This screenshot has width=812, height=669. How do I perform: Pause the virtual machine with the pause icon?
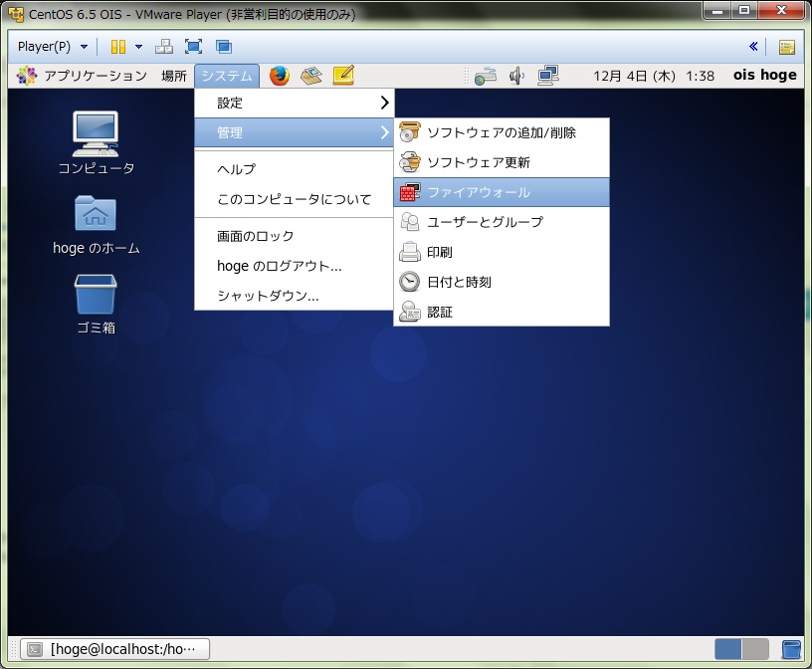[118, 47]
